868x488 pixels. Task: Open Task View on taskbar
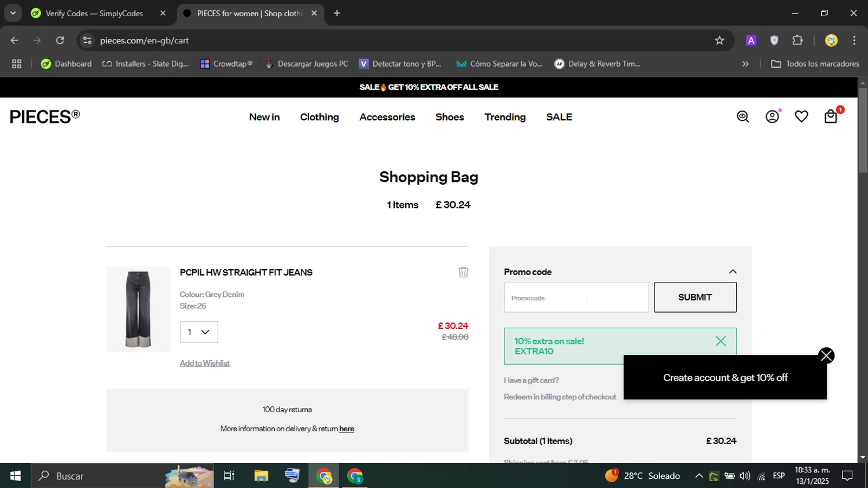point(229,476)
